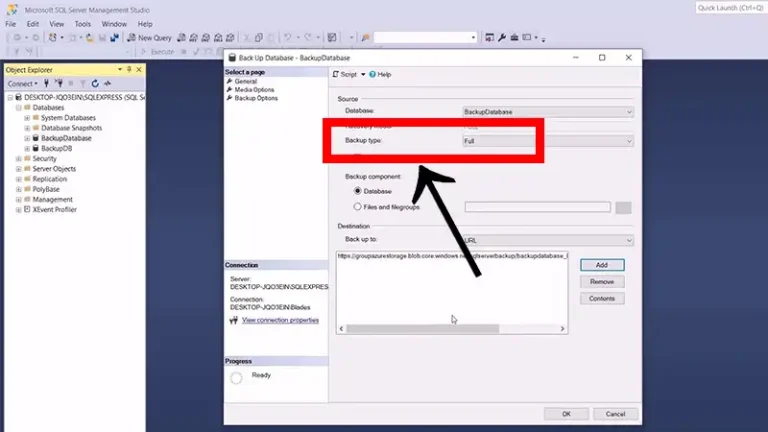Click the Contents button
Image resolution: width=768 pixels, height=432 pixels.
(602, 298)
